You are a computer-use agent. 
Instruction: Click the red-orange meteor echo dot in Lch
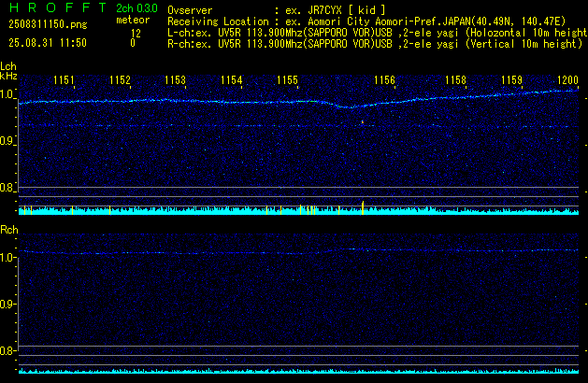click(x=363, y=121)
